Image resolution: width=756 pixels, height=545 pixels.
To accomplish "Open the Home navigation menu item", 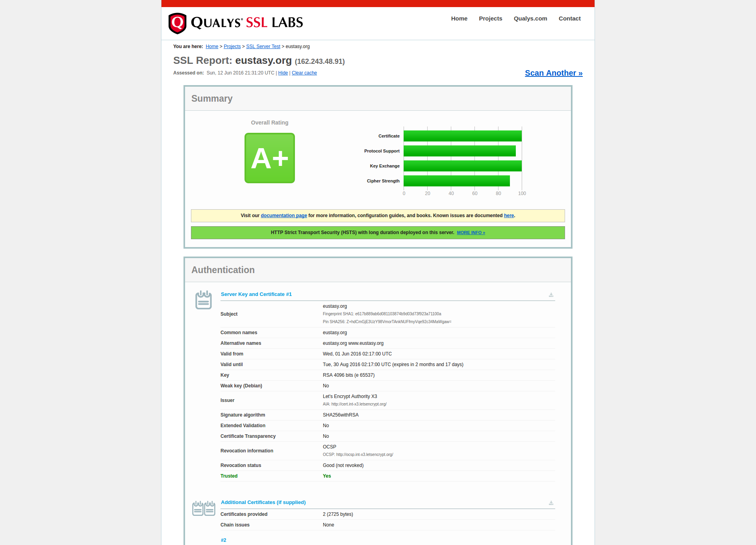I will (x=459, y=19).
